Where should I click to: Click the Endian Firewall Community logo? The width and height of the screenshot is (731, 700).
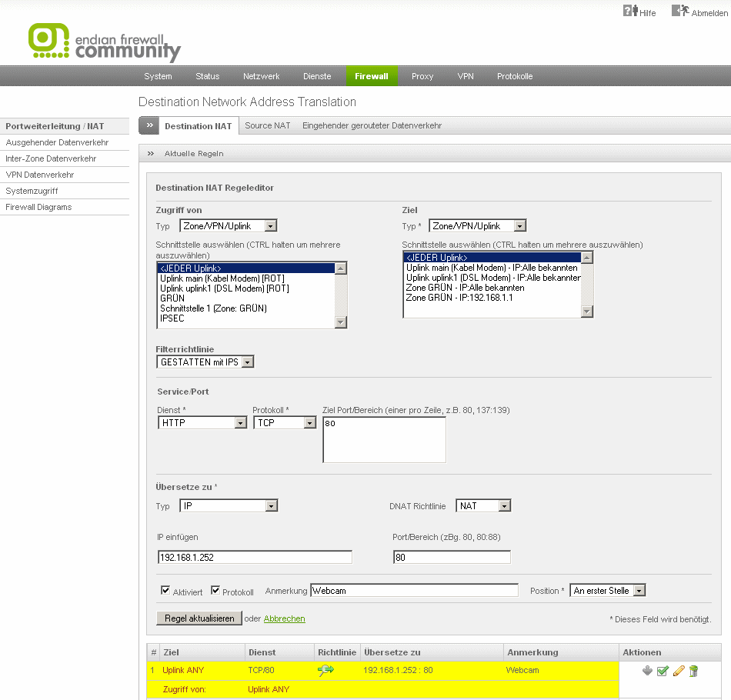coord(105,43)
